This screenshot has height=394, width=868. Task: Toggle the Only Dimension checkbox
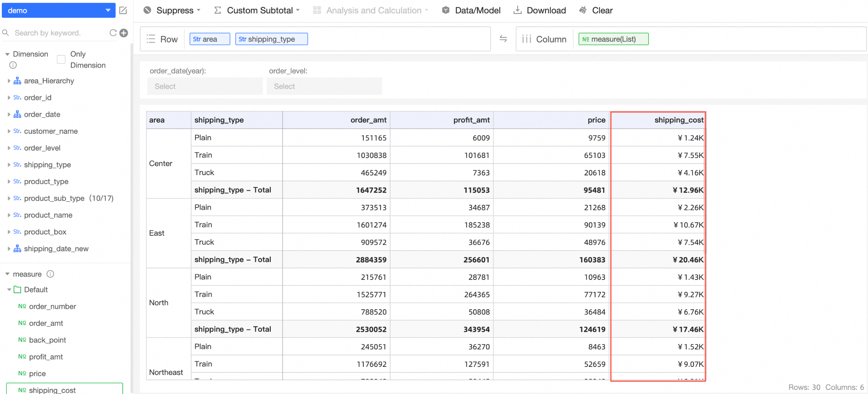pos(61,59)
